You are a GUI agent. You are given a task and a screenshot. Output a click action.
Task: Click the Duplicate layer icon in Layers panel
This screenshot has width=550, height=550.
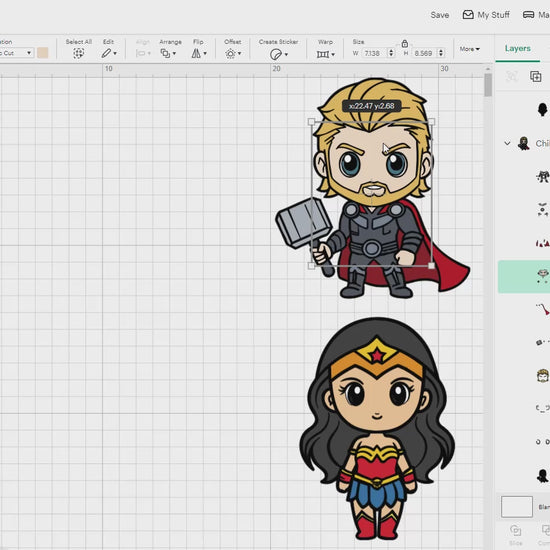click(536, 76)
